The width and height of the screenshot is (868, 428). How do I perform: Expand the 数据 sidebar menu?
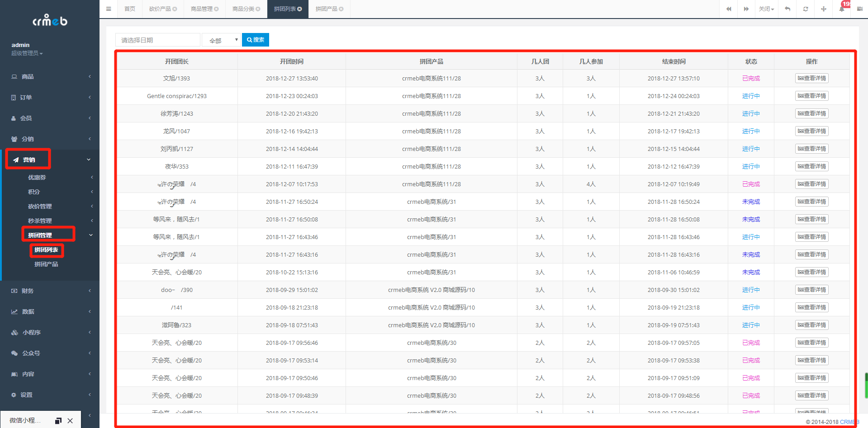(x=50, y=312)
